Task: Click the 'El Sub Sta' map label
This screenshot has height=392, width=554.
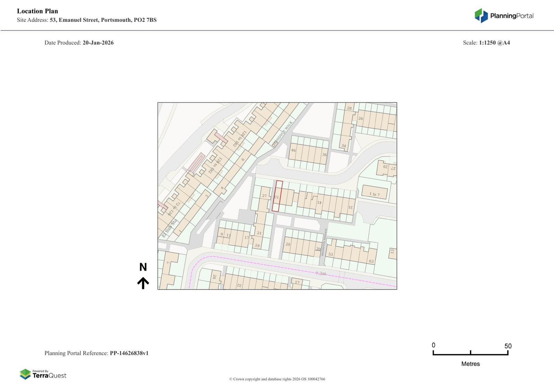Action: click(x=169, y=229)
